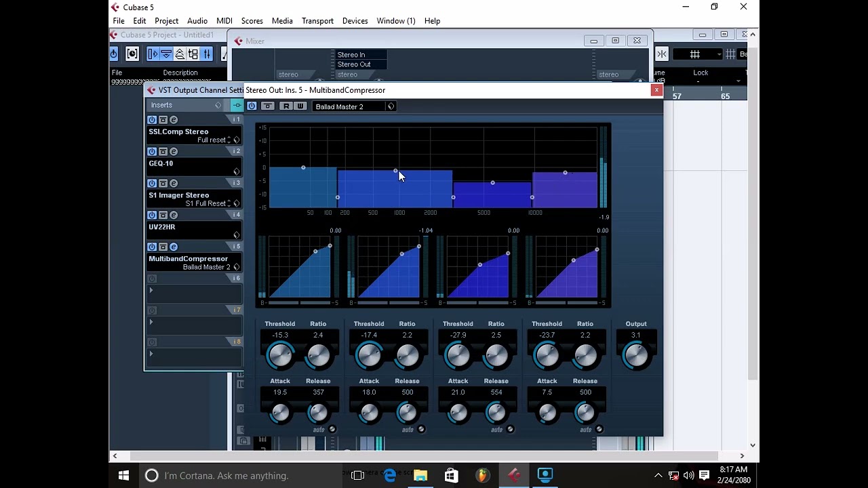Open File Explorer from the taskbar
The image size is (868, 488).
420,475
